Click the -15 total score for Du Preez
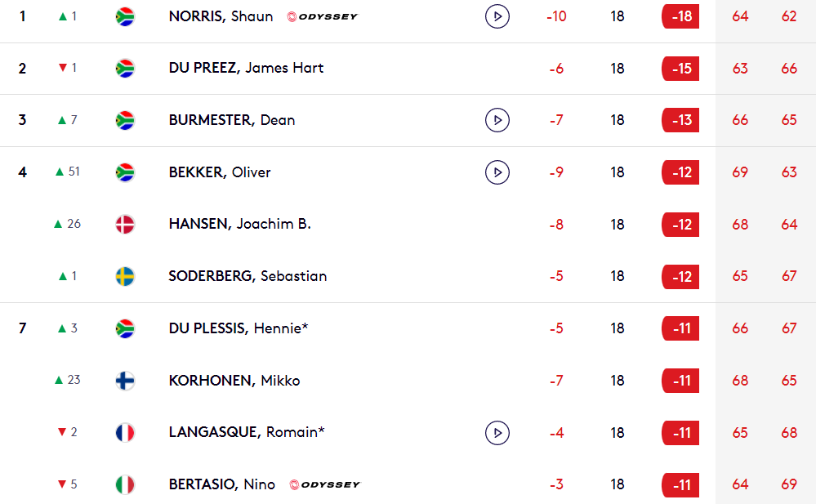The image size is (816, 504). click(680, 68)
